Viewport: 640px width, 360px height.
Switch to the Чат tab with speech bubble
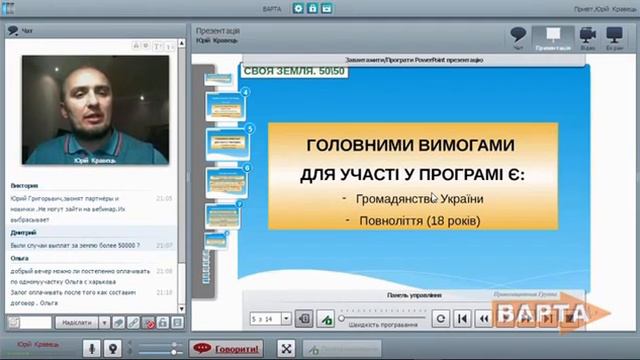click(518, 38)
